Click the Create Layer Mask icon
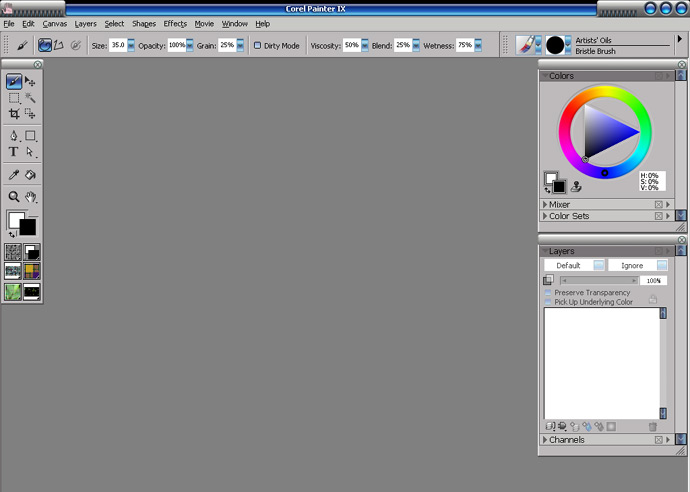 (611, 426)
